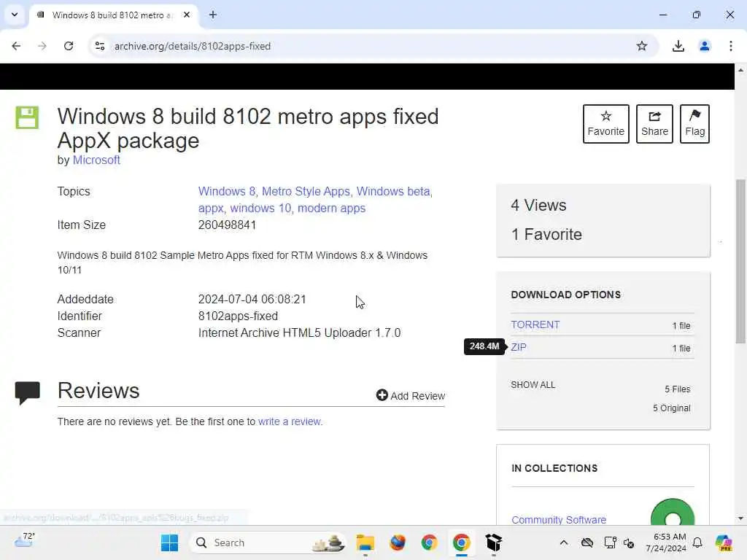The image size is (747, 560).
Task: Click the forward navigation arrow
Action: [x=42, y=46]
